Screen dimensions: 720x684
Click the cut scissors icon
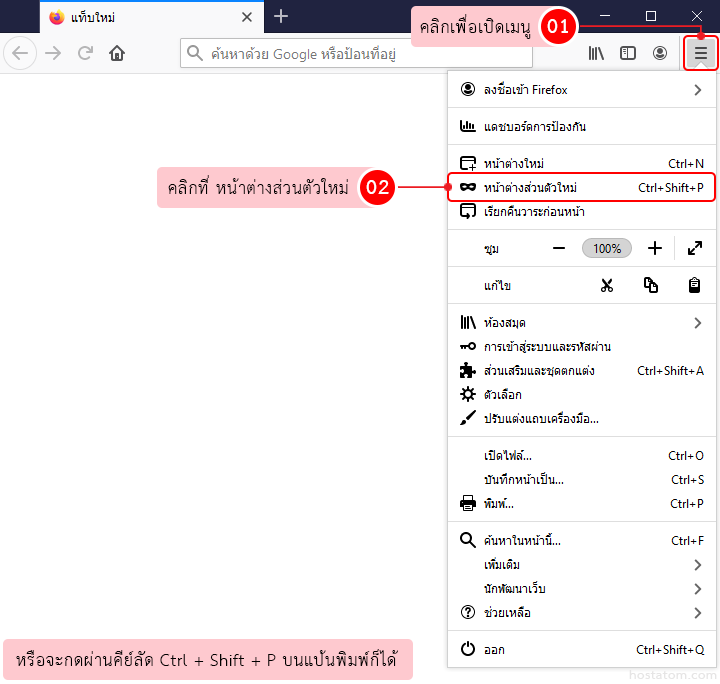pyautogui.click(x=606, y=285)
